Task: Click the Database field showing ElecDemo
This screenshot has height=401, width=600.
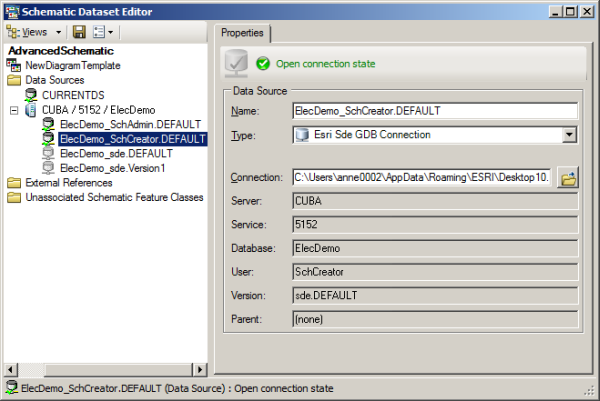Action: [x=435, y=248]
